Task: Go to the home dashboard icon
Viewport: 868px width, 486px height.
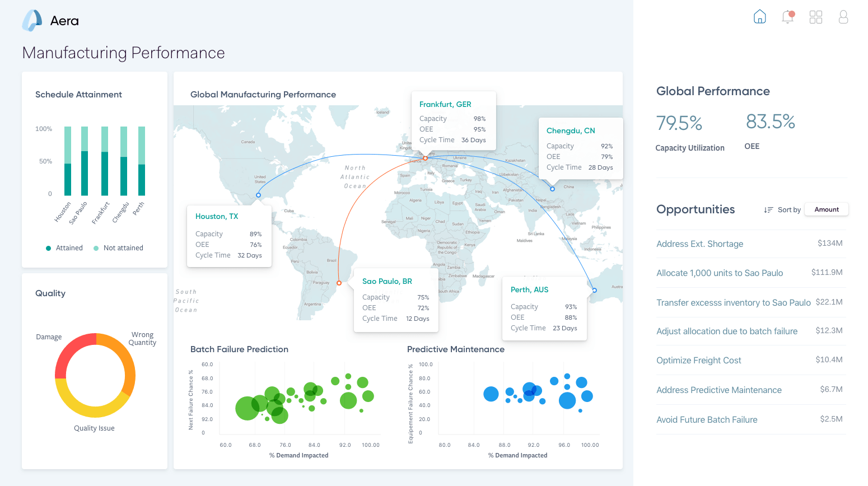Action: point(760,17)
